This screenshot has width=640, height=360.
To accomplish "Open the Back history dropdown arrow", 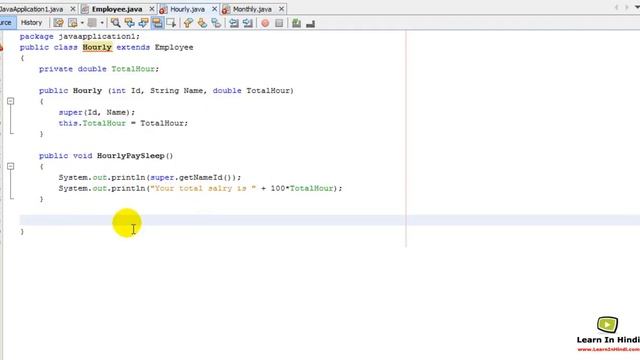I will 82,23.
